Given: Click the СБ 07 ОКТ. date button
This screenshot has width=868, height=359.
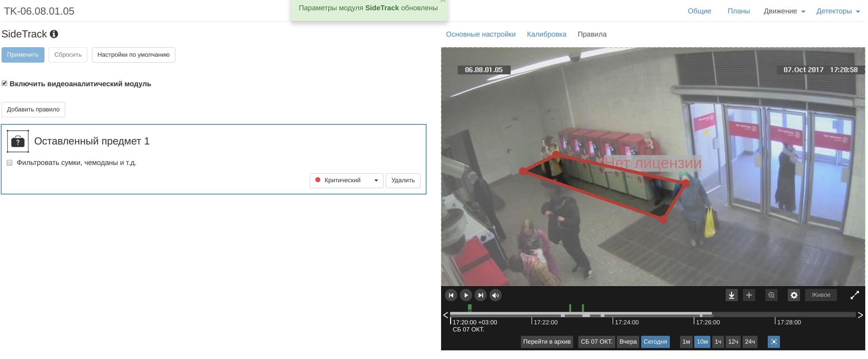Looking at the screenshot, I should 596,342.
